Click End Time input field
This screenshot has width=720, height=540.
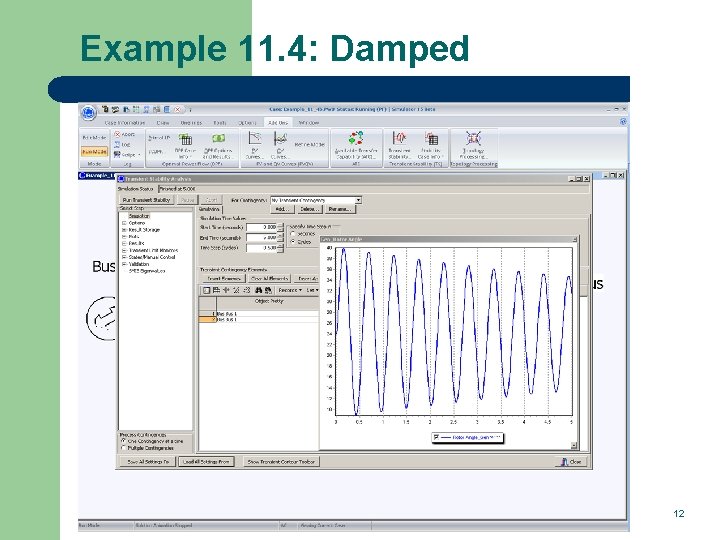262,238
